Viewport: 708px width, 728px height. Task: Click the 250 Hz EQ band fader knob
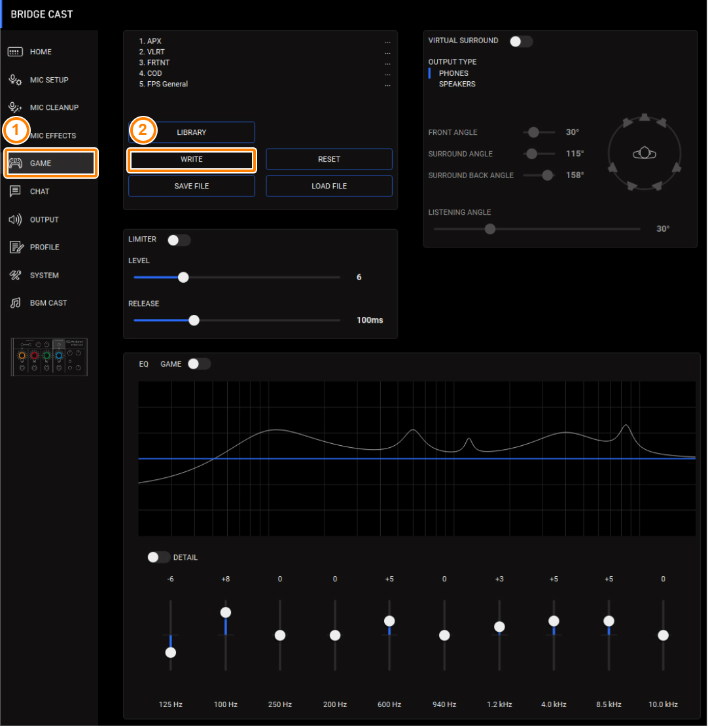click(x=280, y=635)
